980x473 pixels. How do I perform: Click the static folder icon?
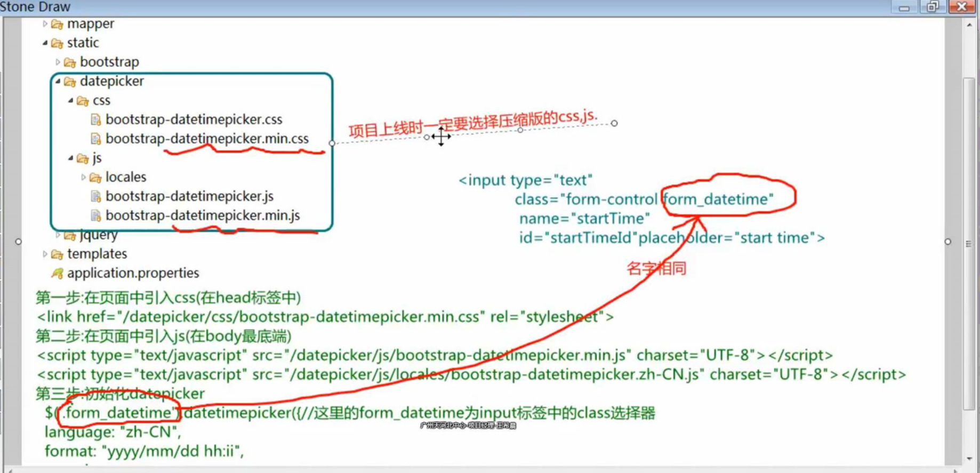[57, 43]
